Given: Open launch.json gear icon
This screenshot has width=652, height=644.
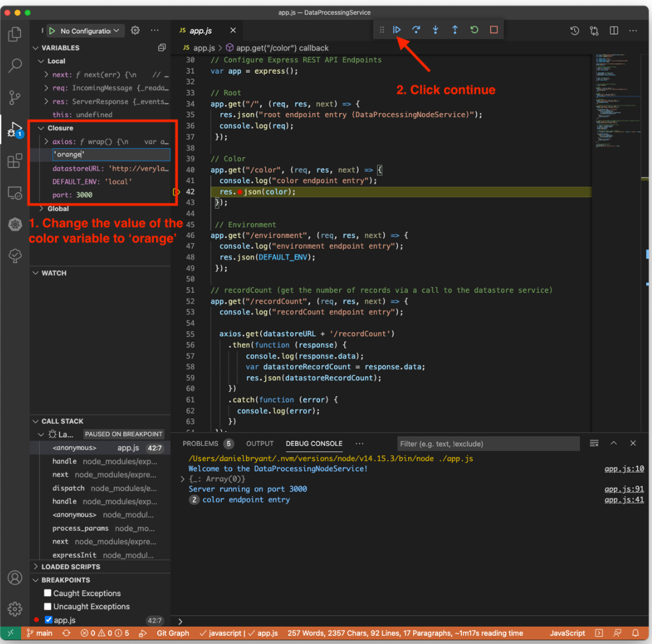Looking at the screenshot, I should (135, 31).
